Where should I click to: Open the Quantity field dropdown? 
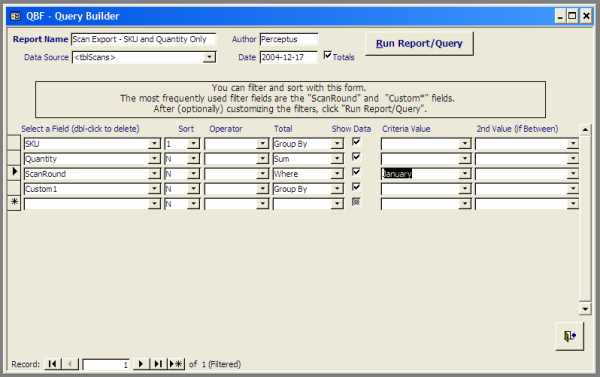click(154, 158)
